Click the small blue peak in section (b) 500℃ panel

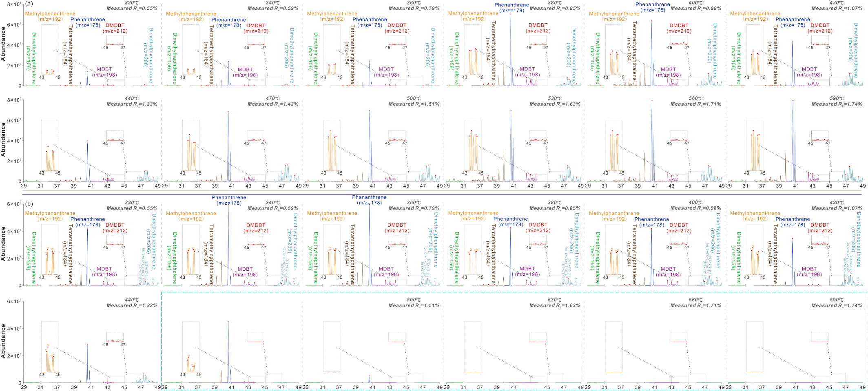coord(369,378)
